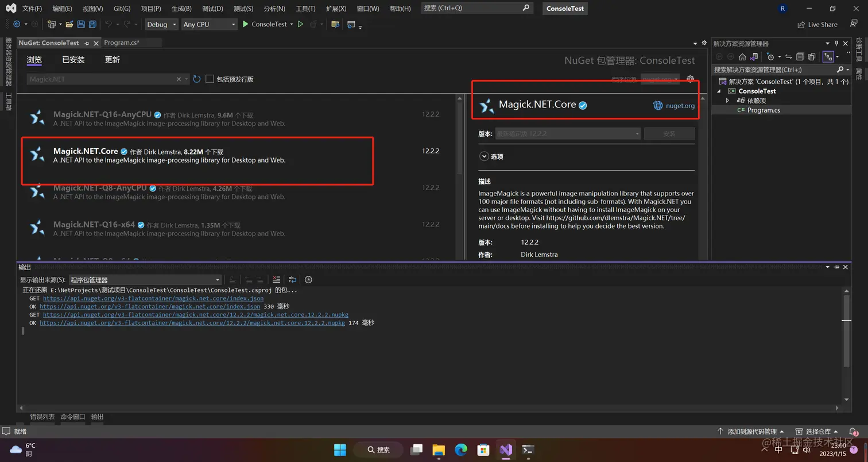Expand the Options section in package details
Viewport: 868px width, 462px height.
(483, 156)
